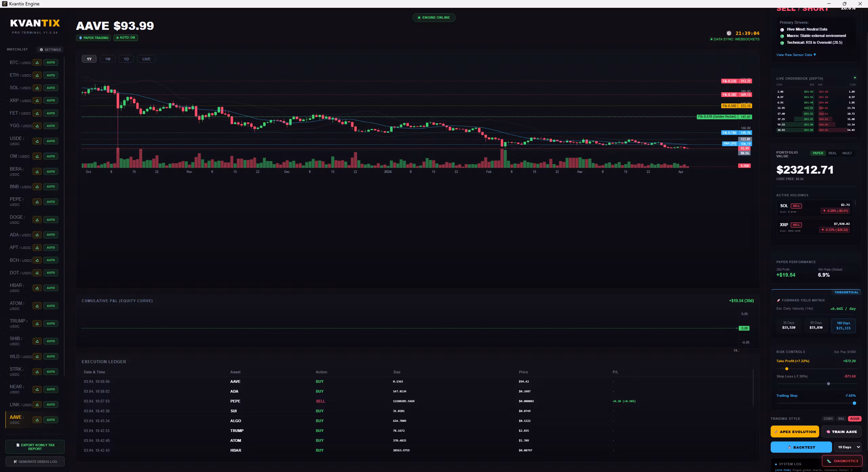Image resolution: width=868 pixels, height=472 pixels.
Task: Disable AUTO trading for LINK / USDC
Action: 51,405
